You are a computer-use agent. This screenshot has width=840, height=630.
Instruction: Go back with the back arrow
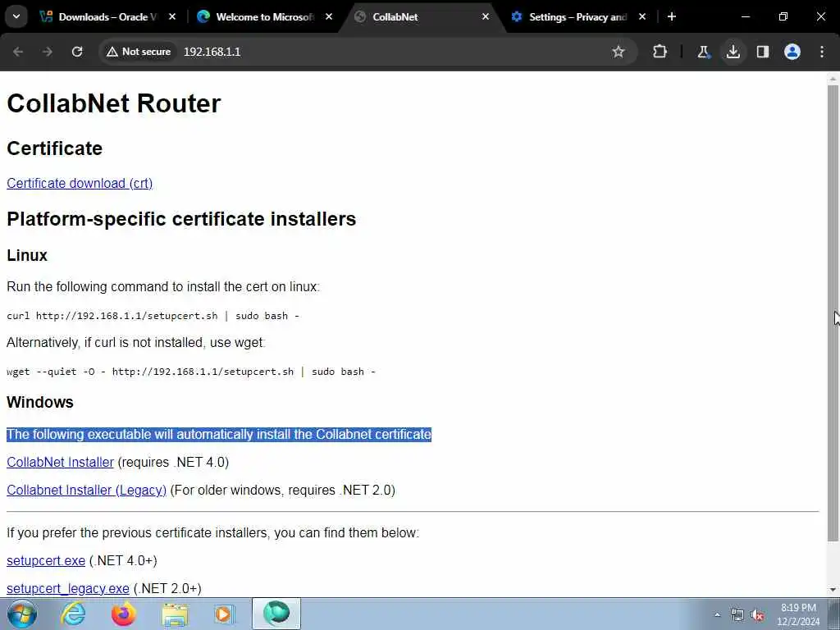point(18,52)
